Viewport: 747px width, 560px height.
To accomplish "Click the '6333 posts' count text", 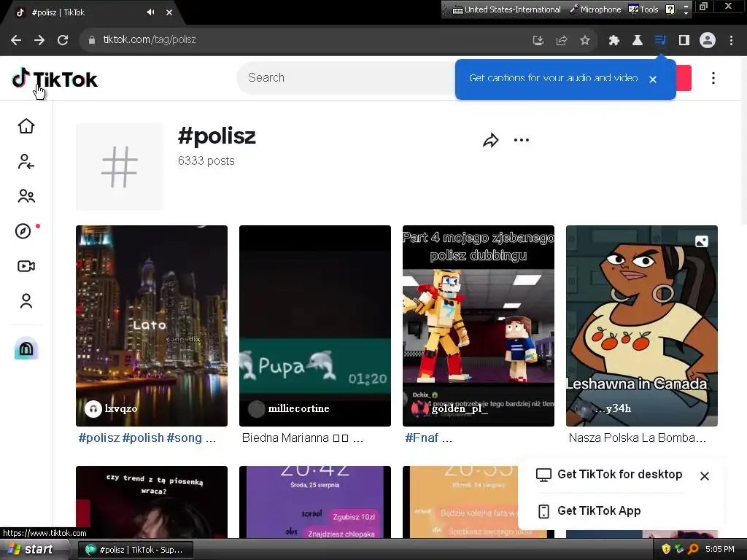I will tap(206, 161).
